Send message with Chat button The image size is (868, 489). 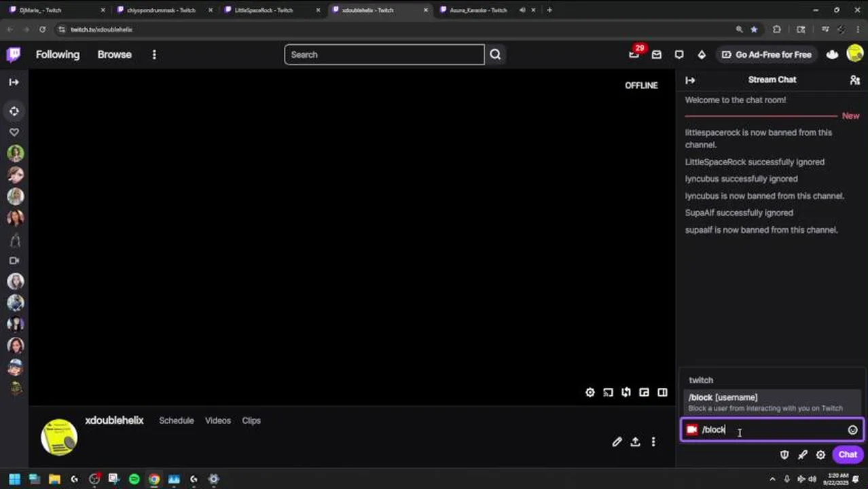coord(848,455)
